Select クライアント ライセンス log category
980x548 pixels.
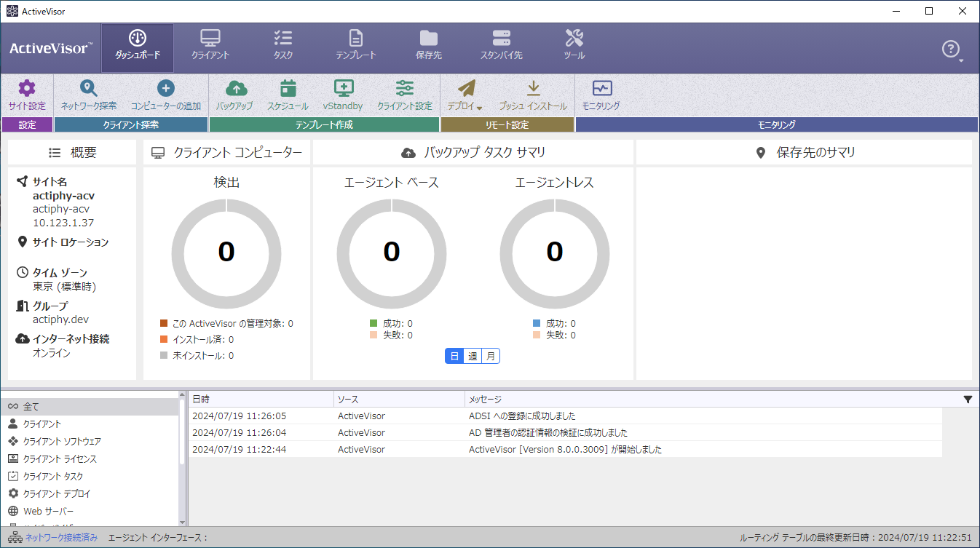[x=90, y=458]
